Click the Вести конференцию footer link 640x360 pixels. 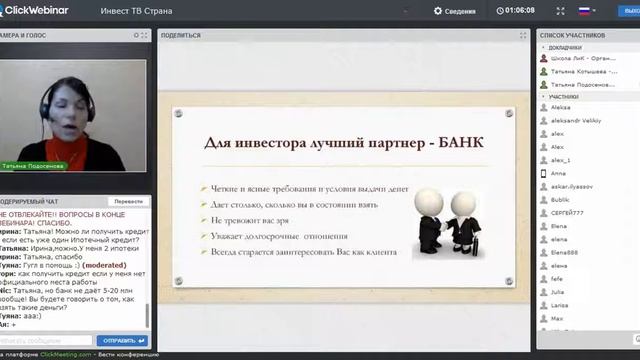pos(129,355)
